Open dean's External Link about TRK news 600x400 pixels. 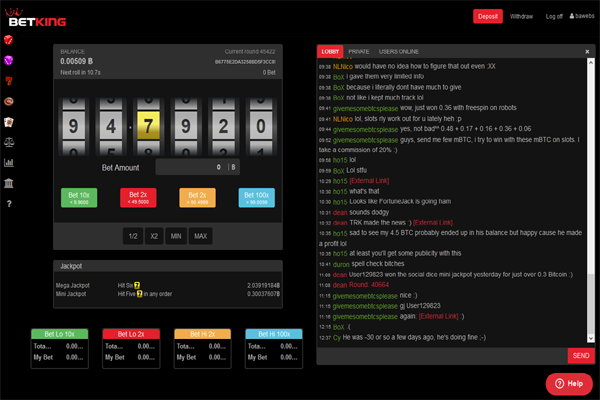pyautogui.click(x=433, y=222)
